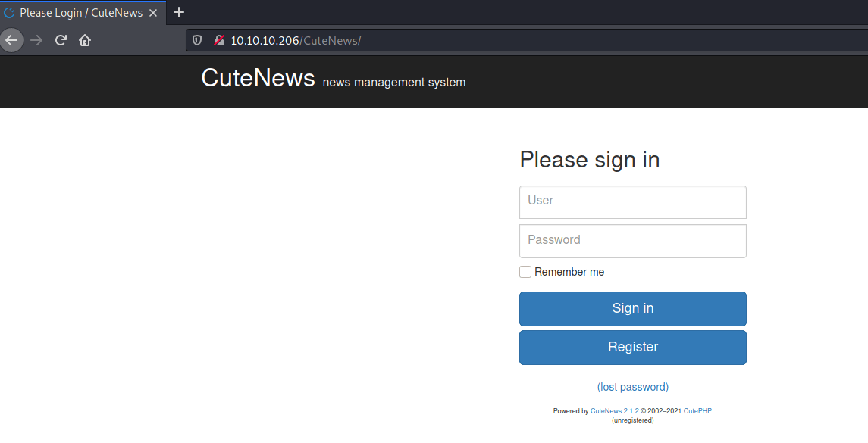Open the CuteNews link in footer
The width and height of the screenshot is (868, 443).
606,411
